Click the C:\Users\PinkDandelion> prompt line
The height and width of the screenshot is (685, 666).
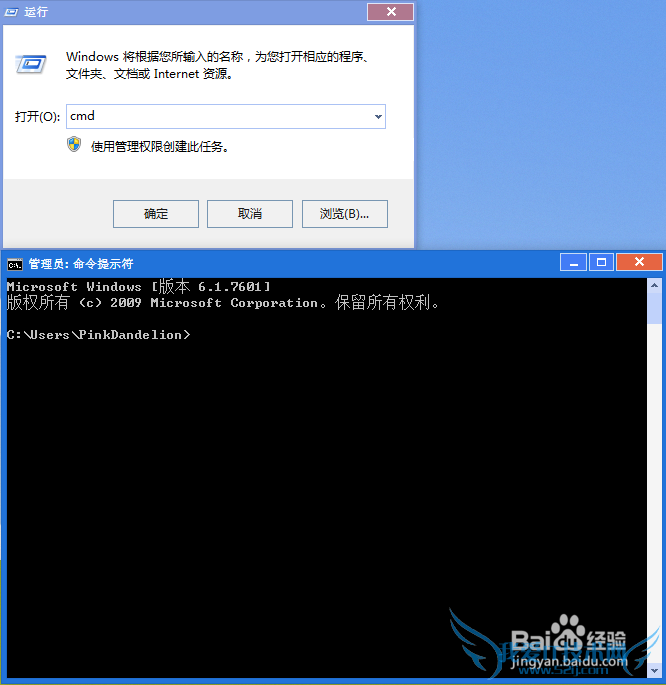click(x=99, y=335)
